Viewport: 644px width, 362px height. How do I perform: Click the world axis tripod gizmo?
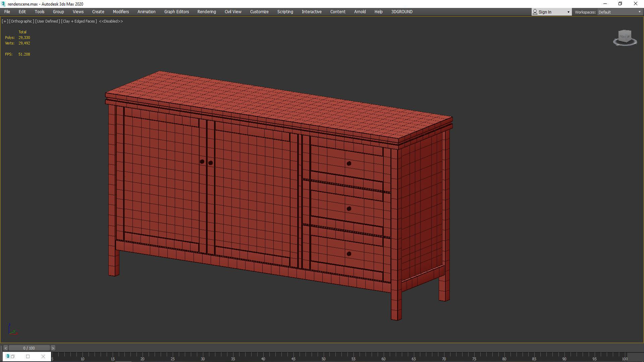[x=13, y=330]
